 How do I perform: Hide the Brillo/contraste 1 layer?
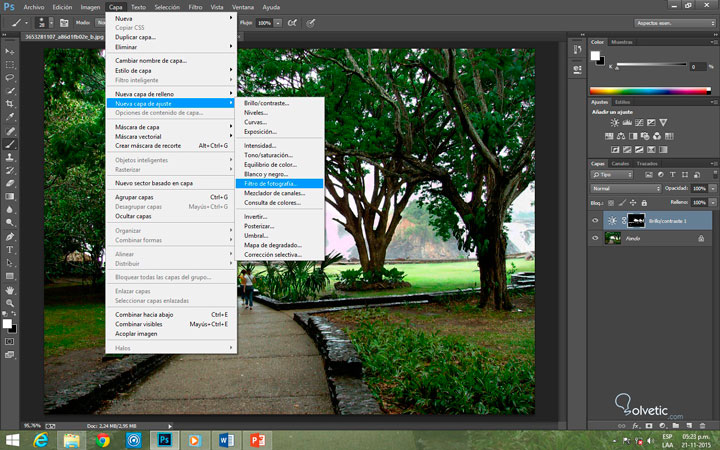pyautogui.click(x=595, y=221)
